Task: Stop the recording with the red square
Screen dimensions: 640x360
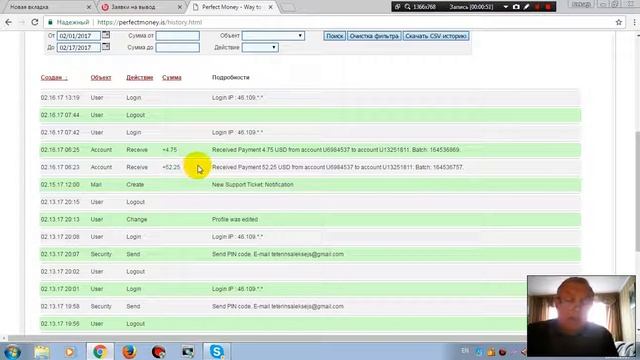Action: (548, 7)
